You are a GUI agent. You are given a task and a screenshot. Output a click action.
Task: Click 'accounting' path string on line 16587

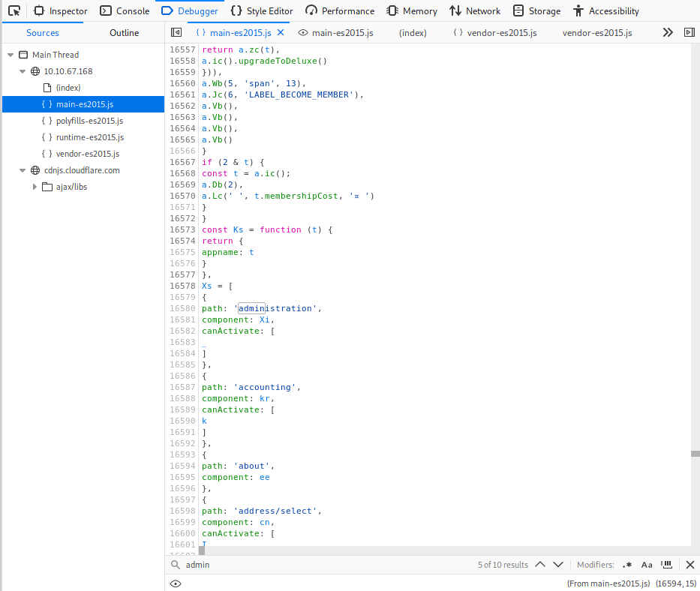pyautogui.click(x=265, y=387)
